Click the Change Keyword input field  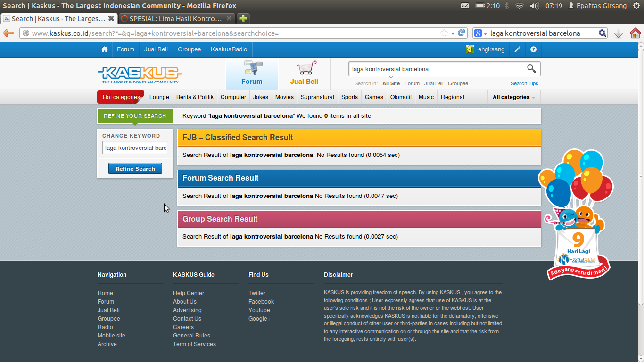pyautogui.click(x=135, y=148)
